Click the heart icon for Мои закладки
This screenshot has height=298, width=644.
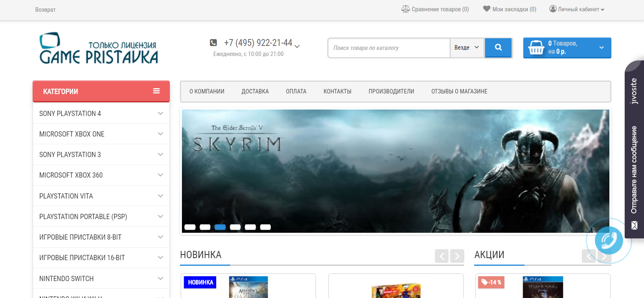coord(487,9)
